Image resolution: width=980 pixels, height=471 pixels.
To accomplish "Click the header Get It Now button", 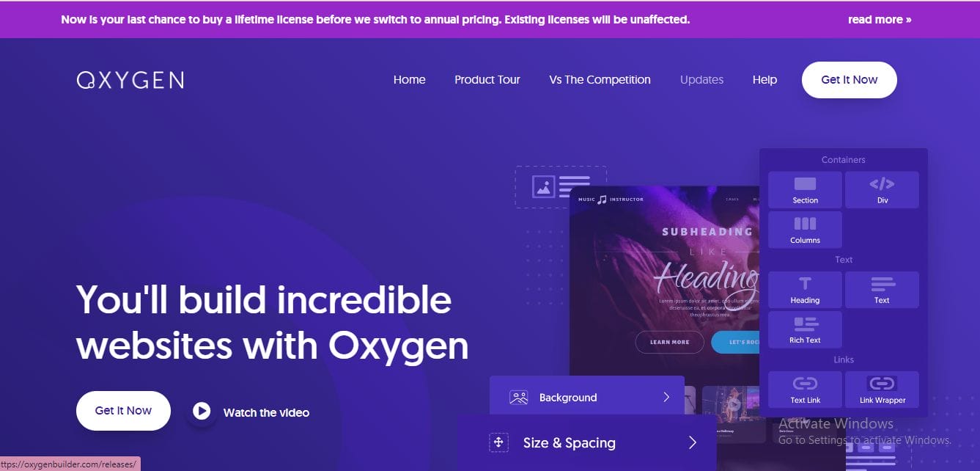I will (x=849, y=80).
